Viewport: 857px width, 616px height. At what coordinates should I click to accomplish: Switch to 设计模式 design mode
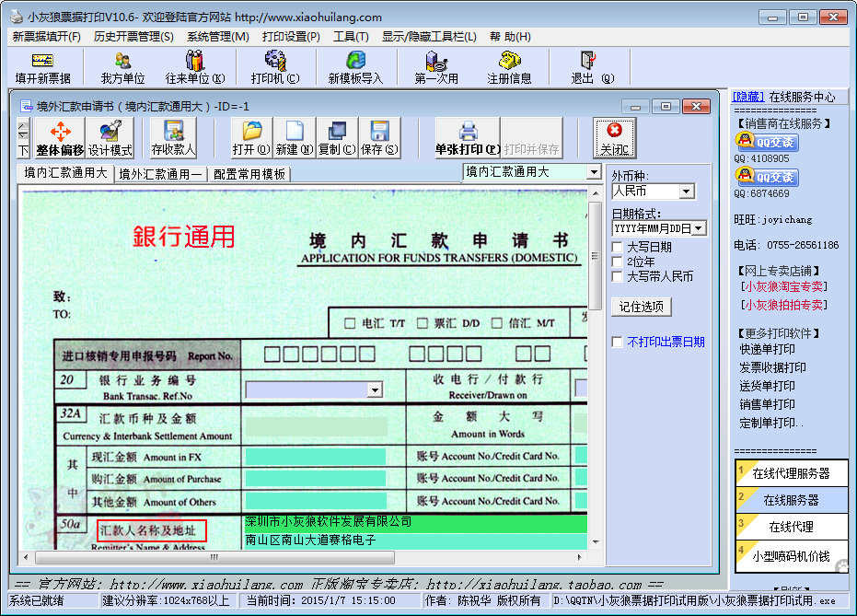110,138
